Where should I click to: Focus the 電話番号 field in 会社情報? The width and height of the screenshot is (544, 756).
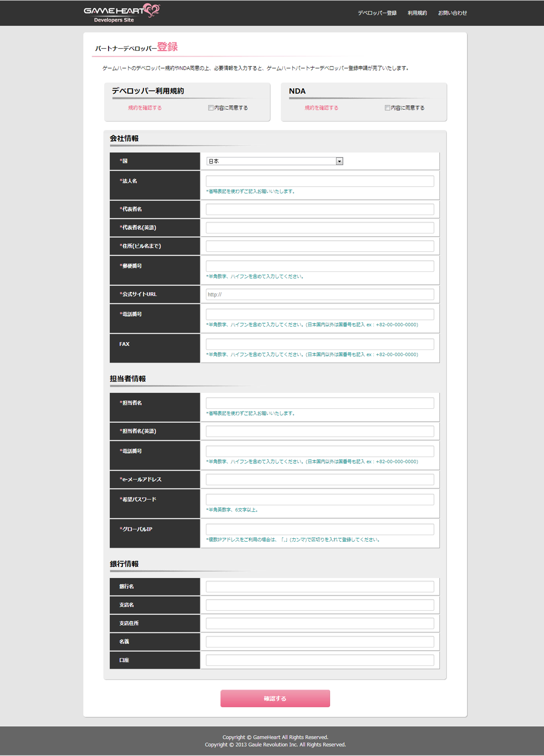coord(320,314)
